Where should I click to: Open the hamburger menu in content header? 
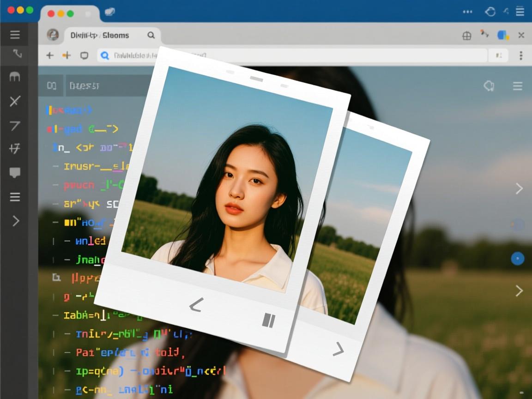click(518, 86)
